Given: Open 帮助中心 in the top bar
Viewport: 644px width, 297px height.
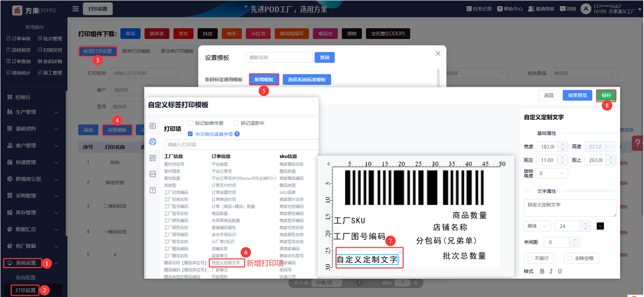Looking at the screenshot, I should (x=510, y=9).
